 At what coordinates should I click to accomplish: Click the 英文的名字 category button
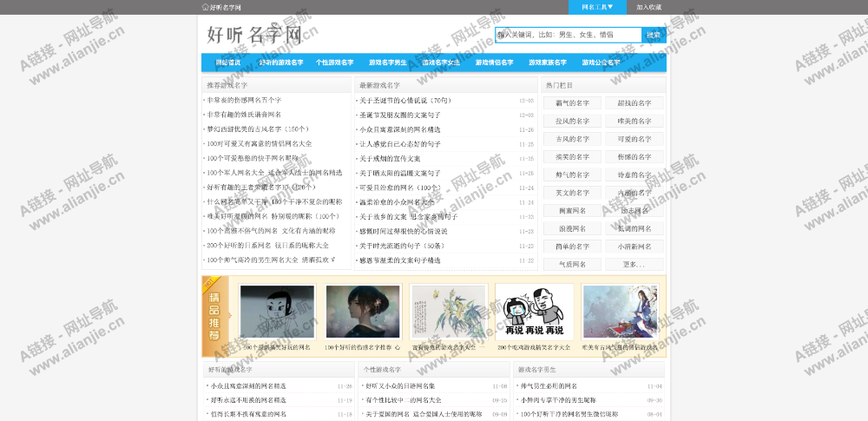572,193
